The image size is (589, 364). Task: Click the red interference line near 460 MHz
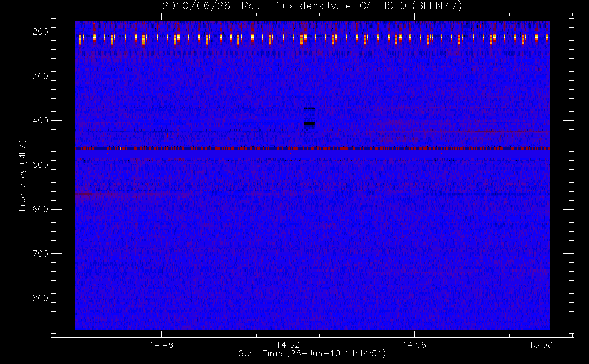pos(312,149)
